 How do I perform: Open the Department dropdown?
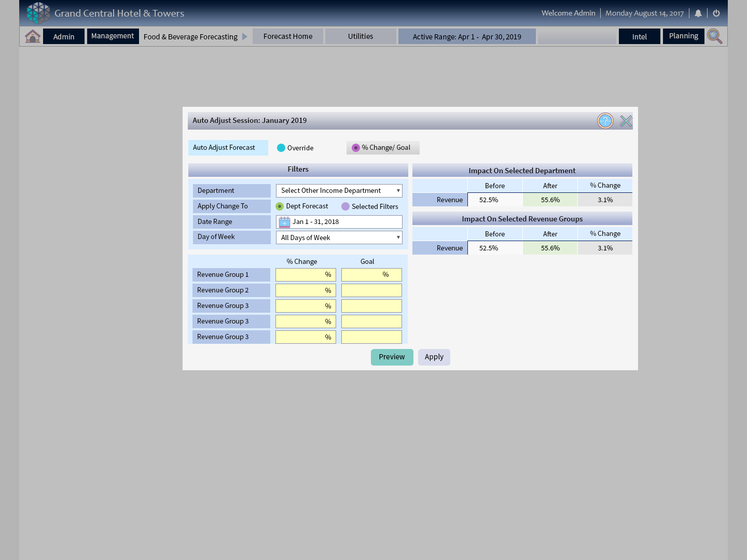(x=339, y=191)
